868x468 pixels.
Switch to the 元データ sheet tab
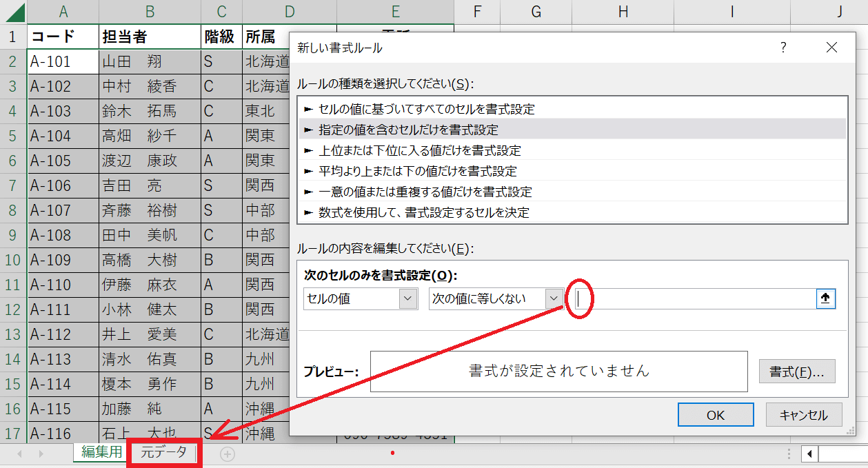[164, 453]
